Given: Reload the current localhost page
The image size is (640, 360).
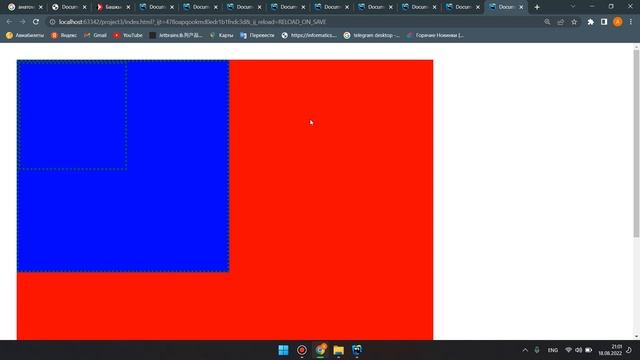Looking at the screenshot, I should (x=36, y=22).
